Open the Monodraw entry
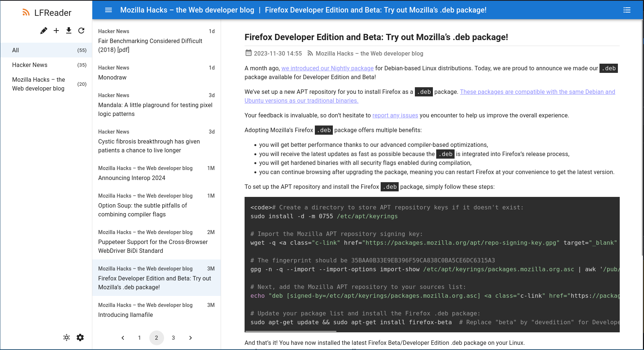The height and width of the screenshot is (350, 644). tap(156, 73)
